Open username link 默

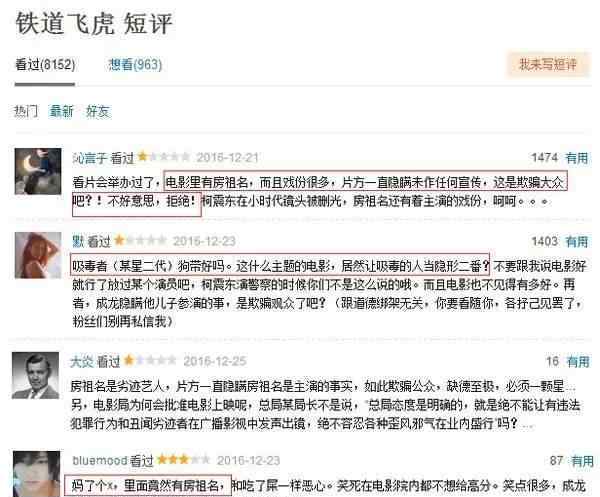[x=78, y=241]
